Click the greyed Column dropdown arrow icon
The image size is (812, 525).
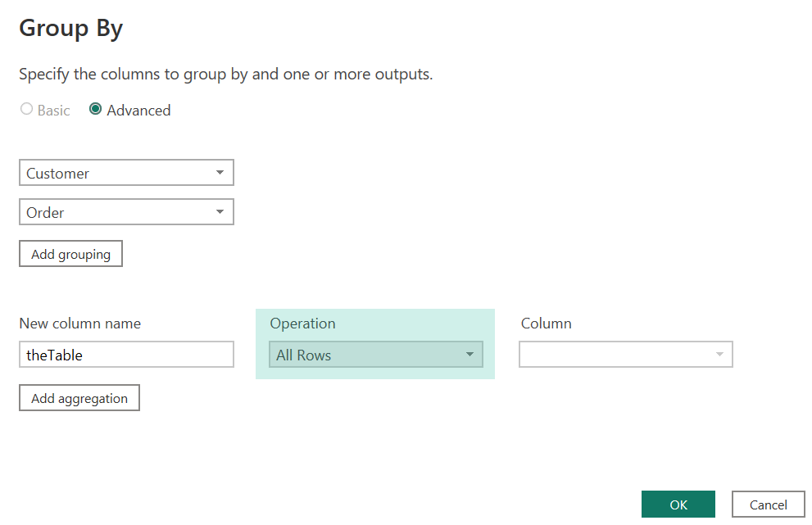[x=719, y=355]
